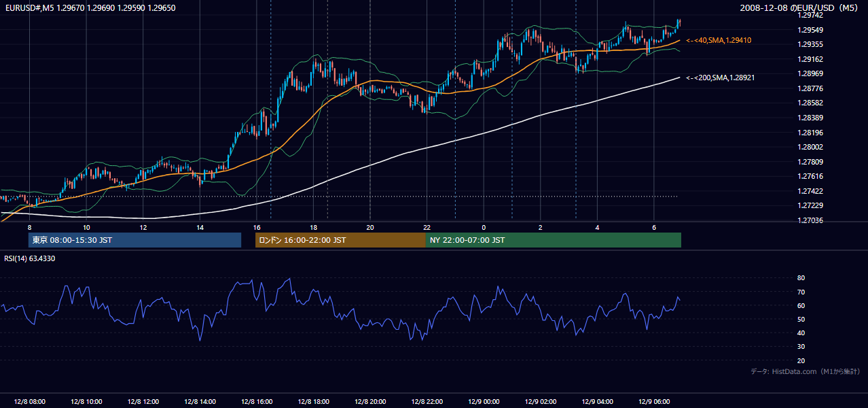Click price axis value 1.27036
Screen dimensions: 868x408
point(810,220)
